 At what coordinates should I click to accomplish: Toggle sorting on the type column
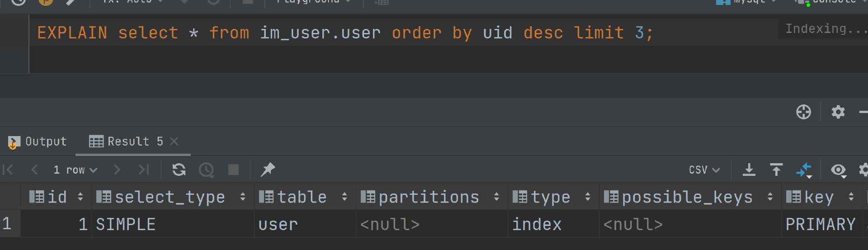click(x=588, y=197)
